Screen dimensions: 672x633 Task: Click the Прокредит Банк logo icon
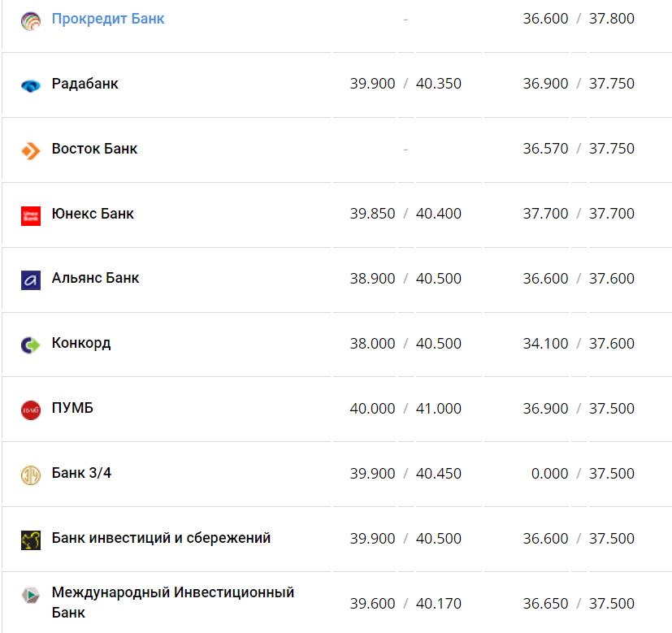click(30, 20)
